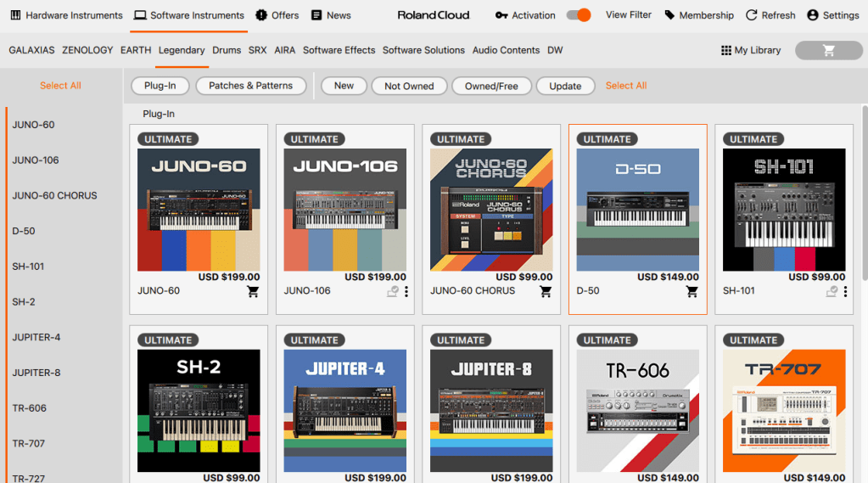Open the JUNO-106 three-dot options menu
This screenshot has height=483, width=868.
(x=406, y=291)
